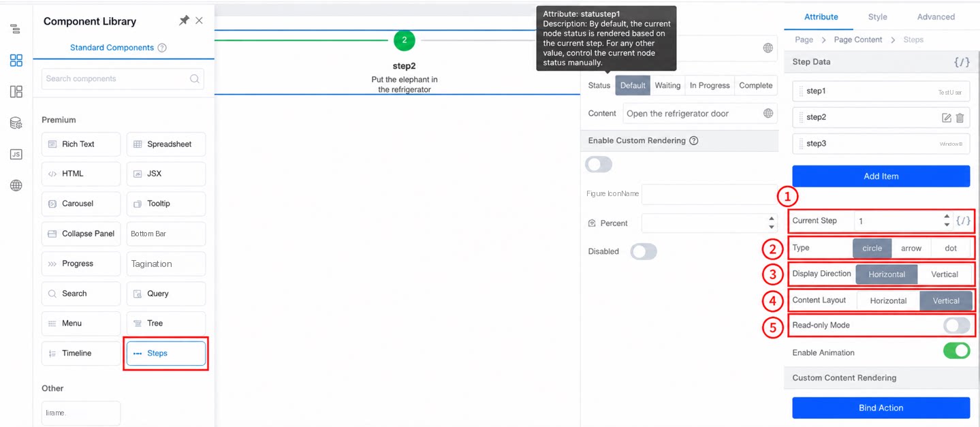Toggle the Disabled switch

pyautogui.click(x=644, y=251)
